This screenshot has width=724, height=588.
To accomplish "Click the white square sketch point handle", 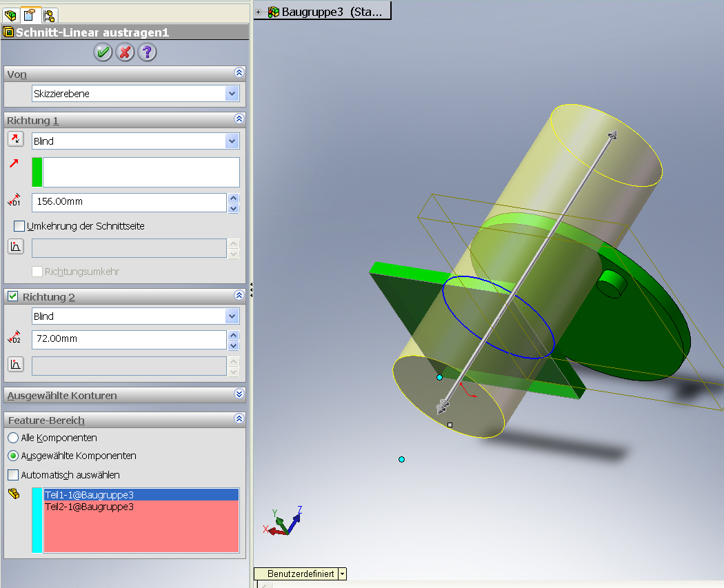I will (450, 425).
